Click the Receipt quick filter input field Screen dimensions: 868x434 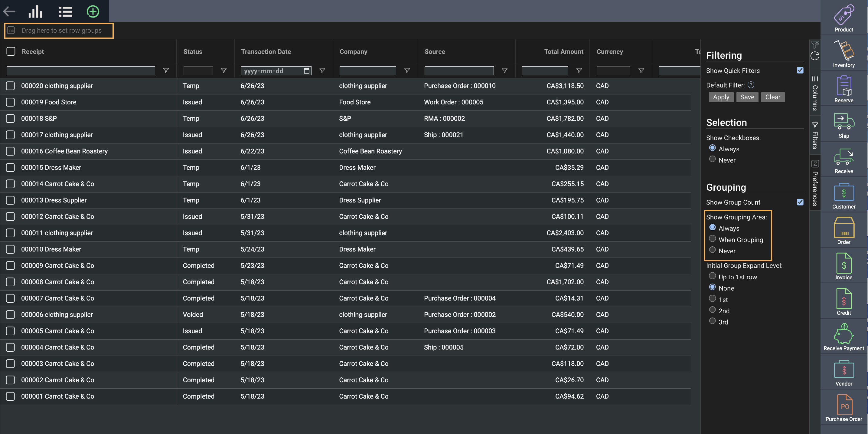tap(81, 71)
